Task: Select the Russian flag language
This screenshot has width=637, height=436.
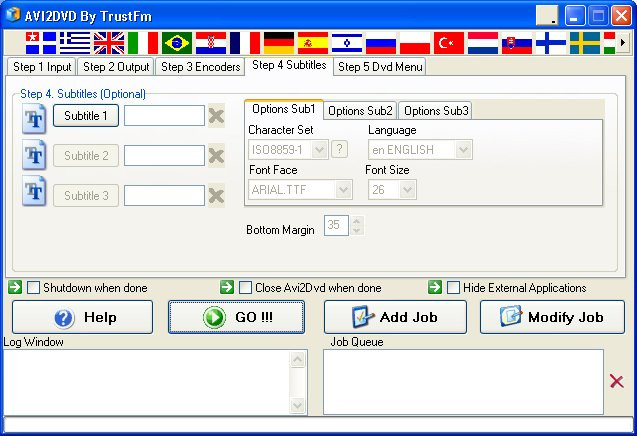Action: coord(381,43)
